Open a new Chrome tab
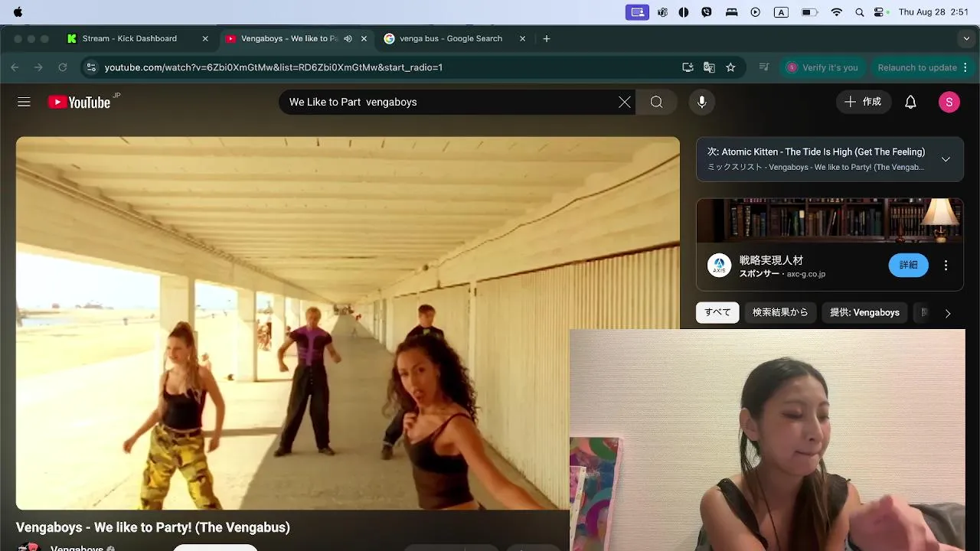The width and height of the screenshot is (980, 551). point(546,38)
